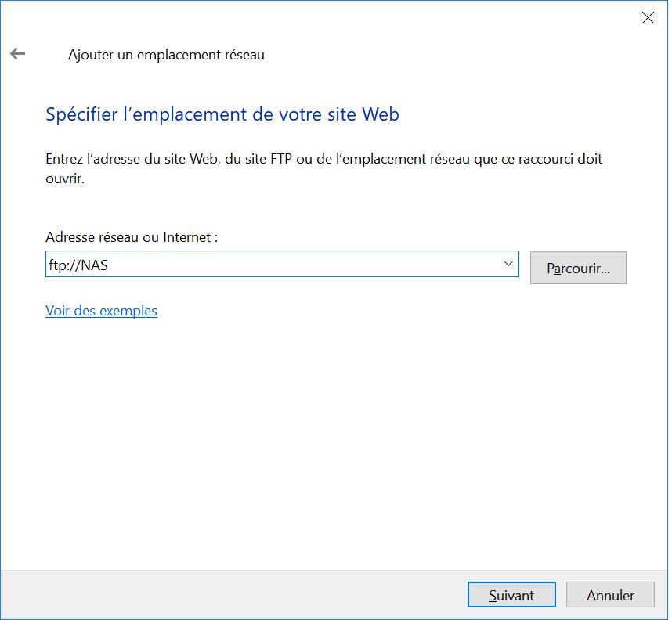Viewport: 672px width, 620px height.
Task: Click into the network address field
Action: click(274, 265)
